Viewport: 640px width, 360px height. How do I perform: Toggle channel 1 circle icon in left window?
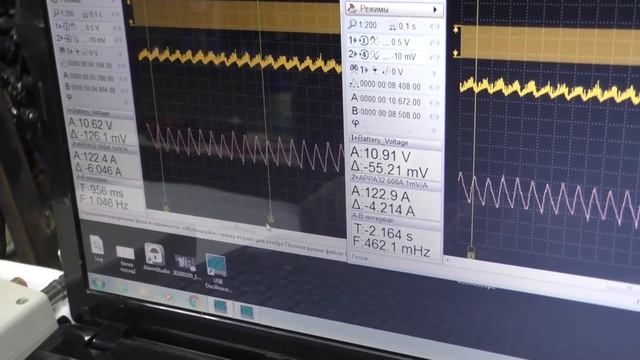(x=66, y=26)
